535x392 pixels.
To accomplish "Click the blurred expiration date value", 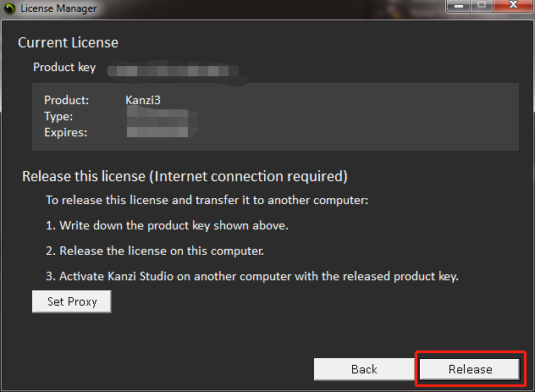I will [x=157, y=132].
